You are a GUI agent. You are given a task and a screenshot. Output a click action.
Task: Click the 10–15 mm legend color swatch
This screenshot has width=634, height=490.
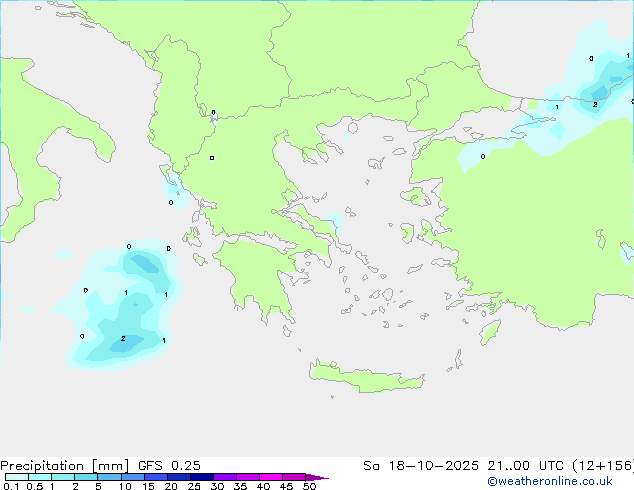tap(132, 477)
